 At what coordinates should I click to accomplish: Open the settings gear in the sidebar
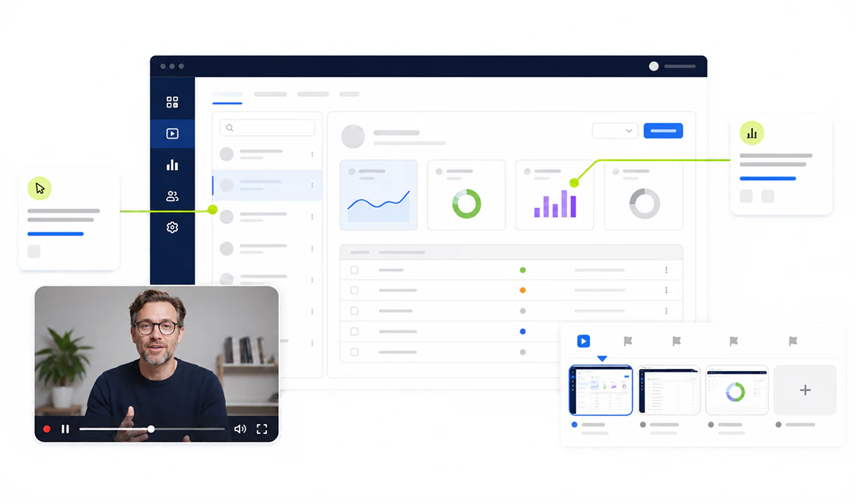[x=172, y=227]
